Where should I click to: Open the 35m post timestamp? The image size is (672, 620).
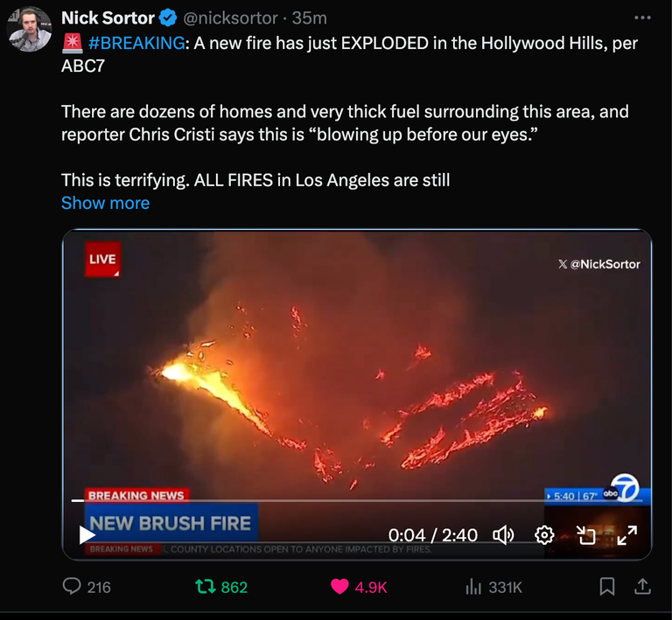point(310,18)
